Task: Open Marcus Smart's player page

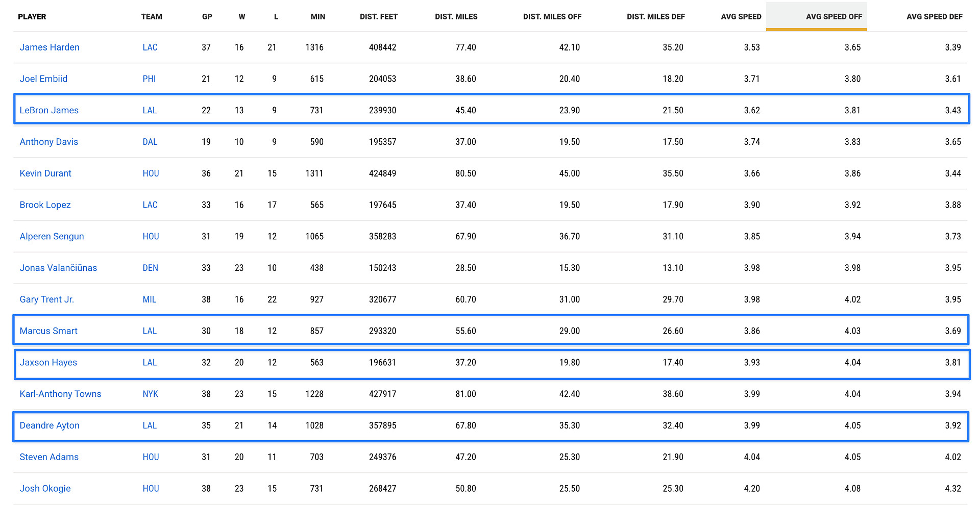Action: pyautogui.click(x=48, y=331)
